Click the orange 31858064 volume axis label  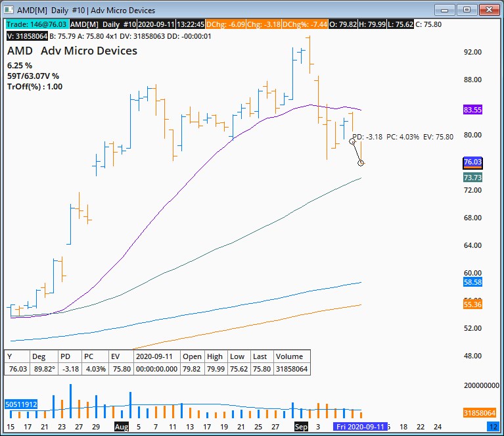tap(479, 413)
